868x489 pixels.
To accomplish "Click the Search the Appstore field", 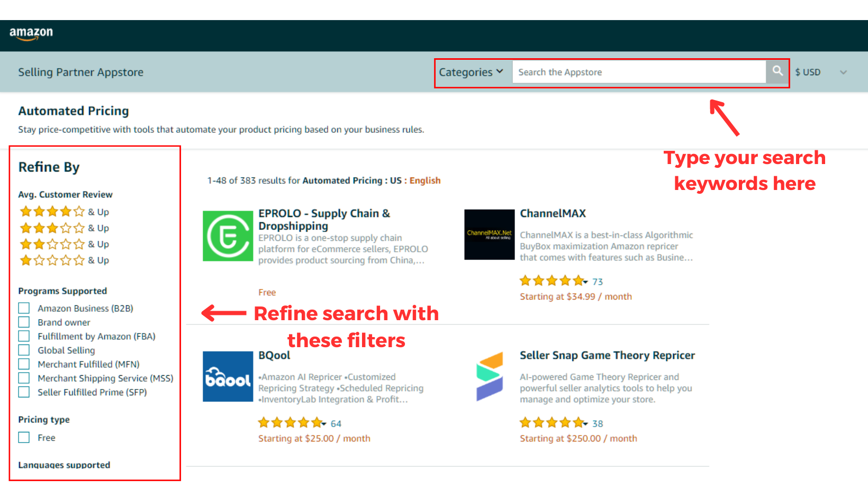I will (x=639, y=72).
